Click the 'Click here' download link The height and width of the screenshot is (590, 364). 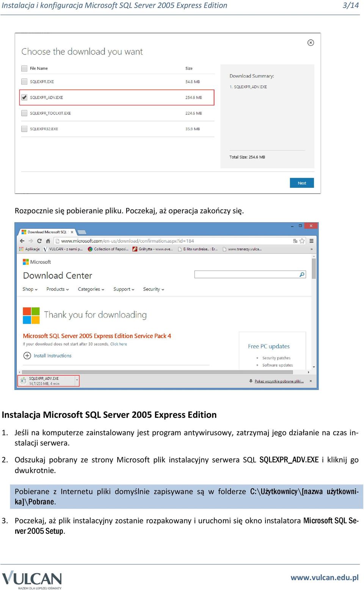click(119, 344)
